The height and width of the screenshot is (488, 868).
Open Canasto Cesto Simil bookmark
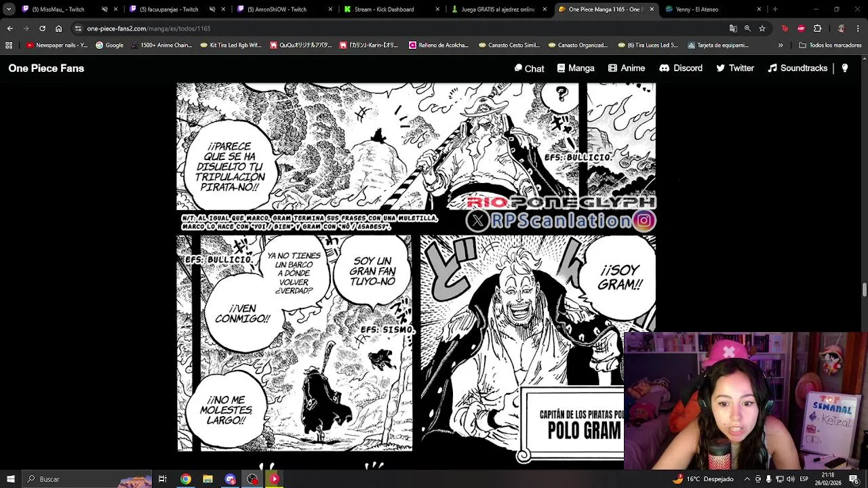point(509,45)
